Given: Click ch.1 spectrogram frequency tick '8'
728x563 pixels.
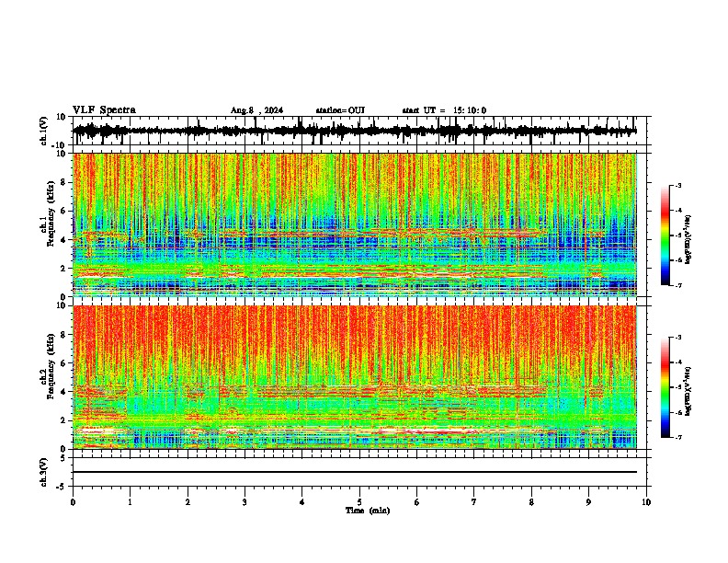Looking at the screenshot, I should [x=63, y=182].
